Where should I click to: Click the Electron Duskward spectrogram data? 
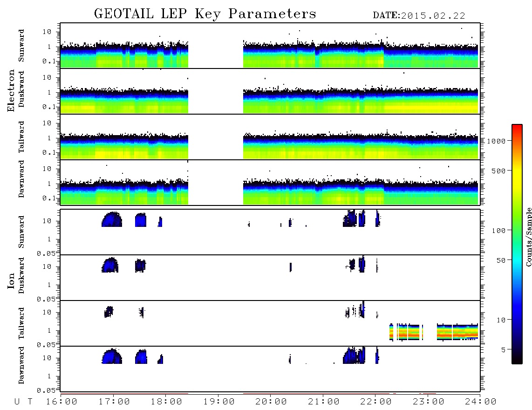click(270, 100)
